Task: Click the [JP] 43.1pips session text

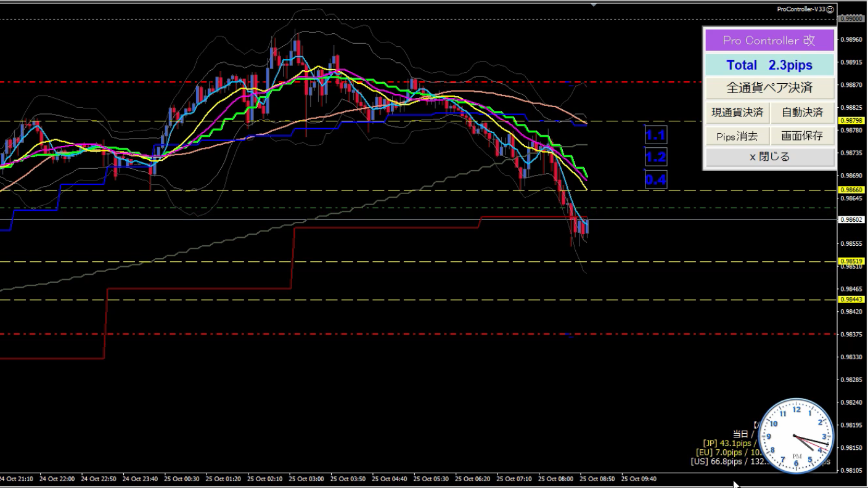Action: 731,443
